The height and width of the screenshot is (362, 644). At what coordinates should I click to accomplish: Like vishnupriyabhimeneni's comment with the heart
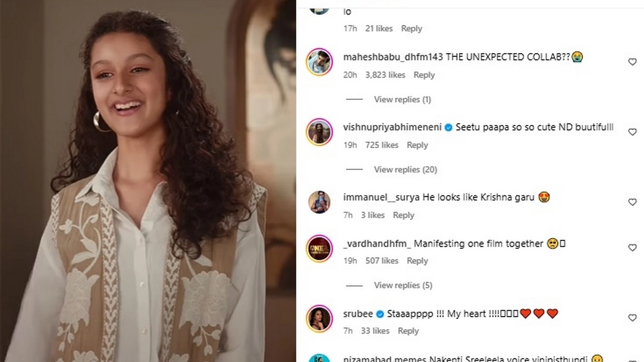pos(632,132)
